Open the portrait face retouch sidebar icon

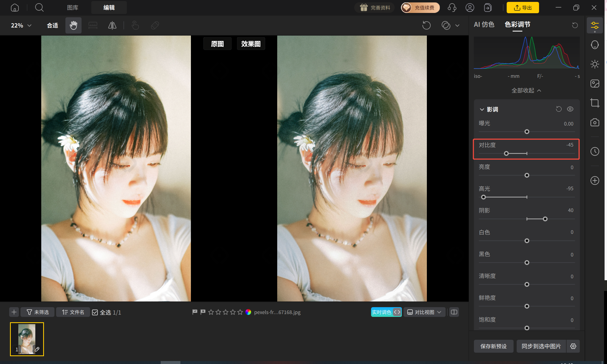pos(595,45)
